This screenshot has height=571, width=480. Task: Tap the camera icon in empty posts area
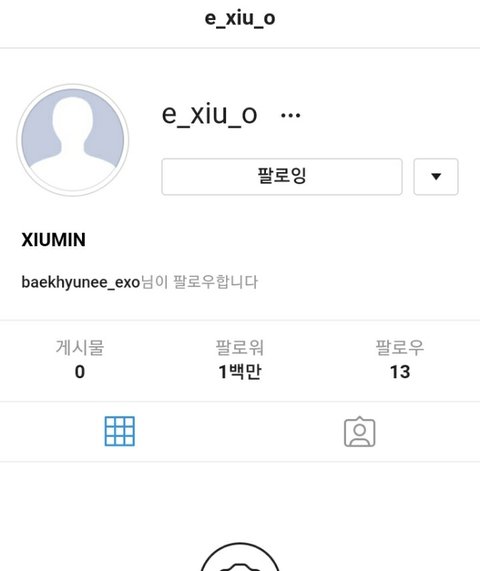pos(240,557)
